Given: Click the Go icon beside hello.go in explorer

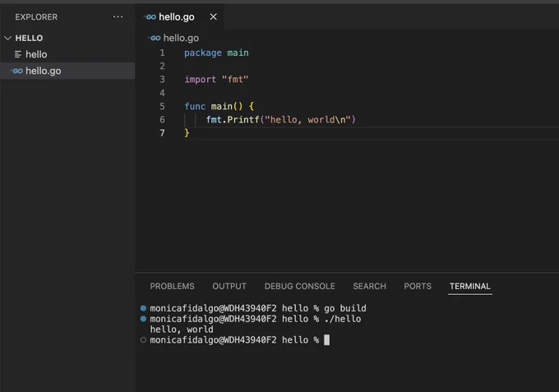Looking at the screenshot, I should [16, 71].
